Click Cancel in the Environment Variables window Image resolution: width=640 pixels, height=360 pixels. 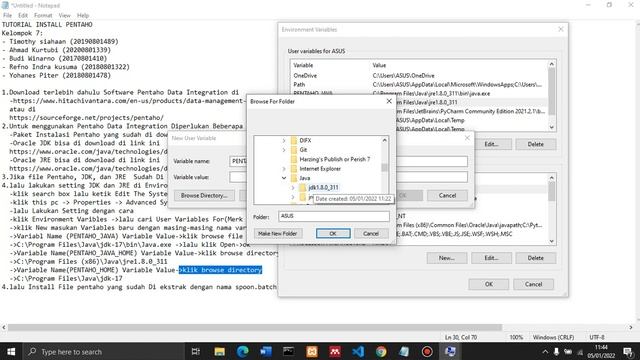coord(533,284)
